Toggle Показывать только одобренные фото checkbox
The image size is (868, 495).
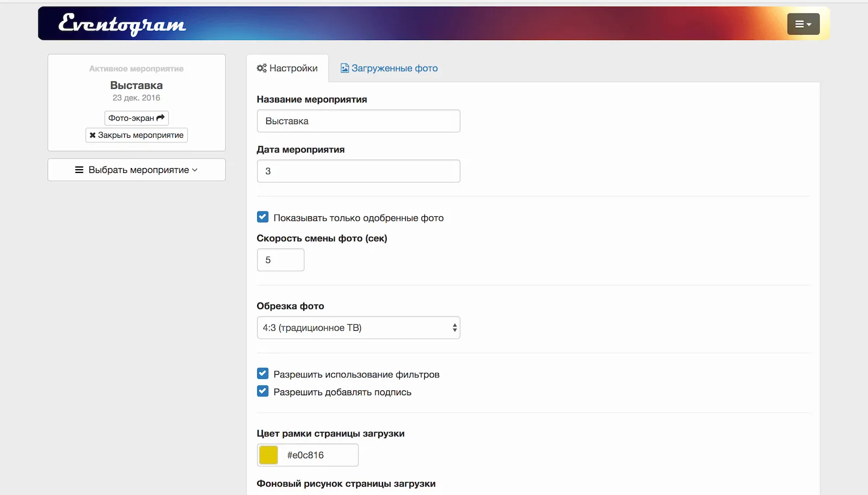coord(263,217)
